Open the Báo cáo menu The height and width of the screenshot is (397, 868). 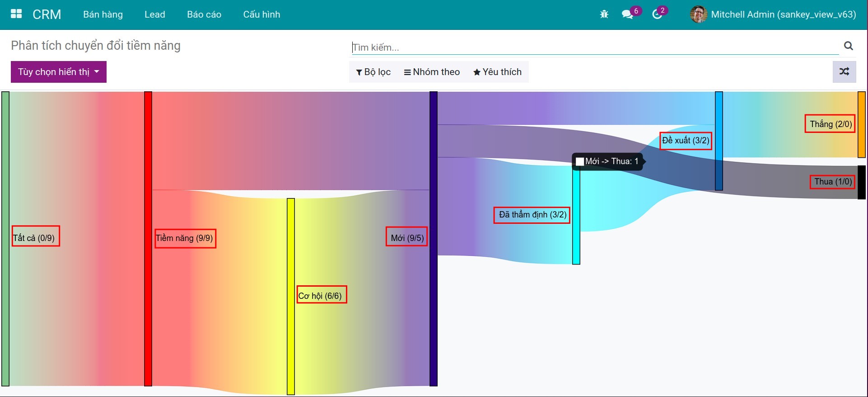(204, 14)
